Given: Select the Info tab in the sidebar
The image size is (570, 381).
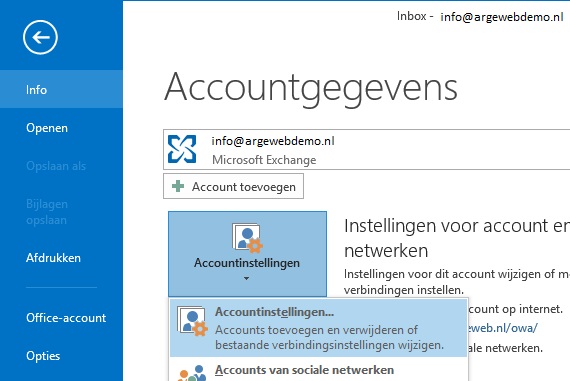Looking at the screenshot, I should click(x=61, y=89).
